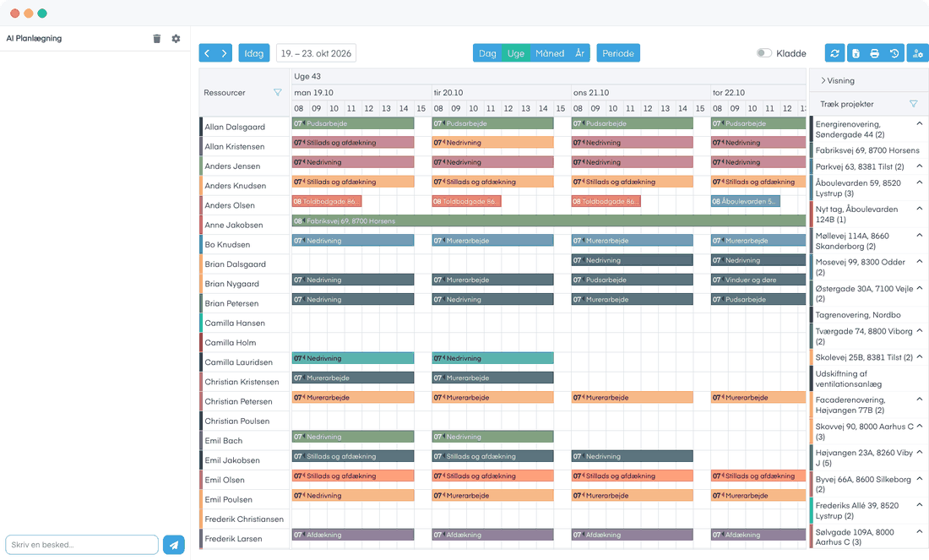
Task: Collapse Nyt tag, Åboulevarden 124B group
Action: [x=920, y=209]
